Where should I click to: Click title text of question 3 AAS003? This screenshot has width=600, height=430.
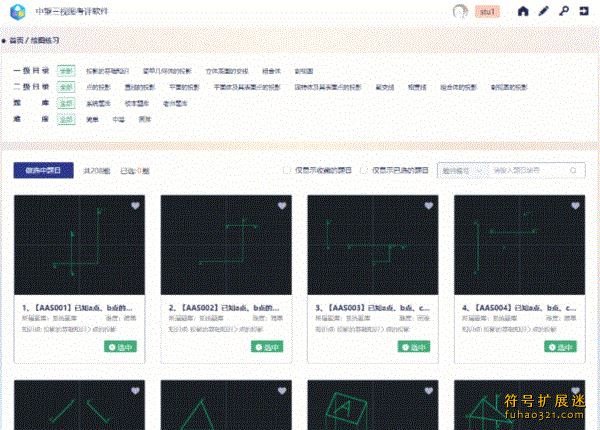tap(372, 308)
